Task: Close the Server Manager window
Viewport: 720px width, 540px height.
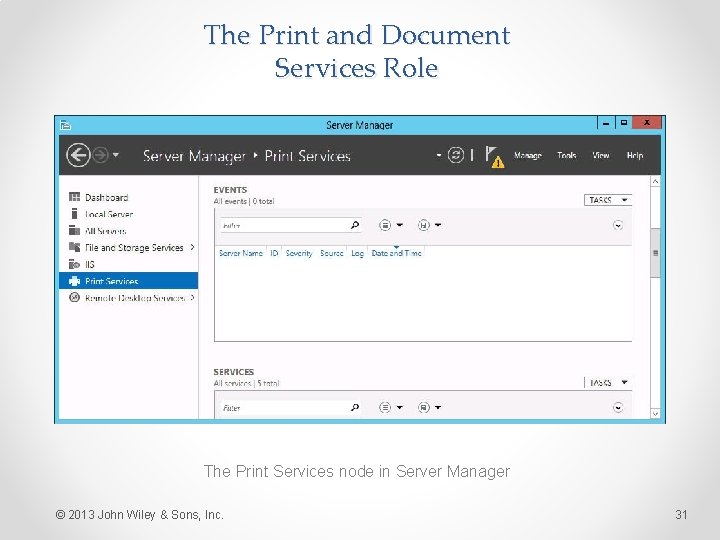Action: click(647, 123)
